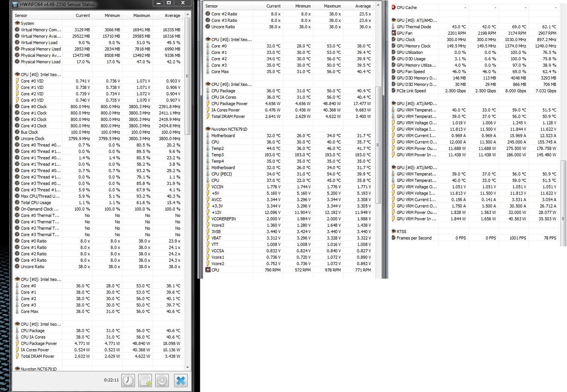The image size is (567, 392).
Task: Select the elapsed time 0:22:11
Action: pyautogui.click(x=111, y=380)
